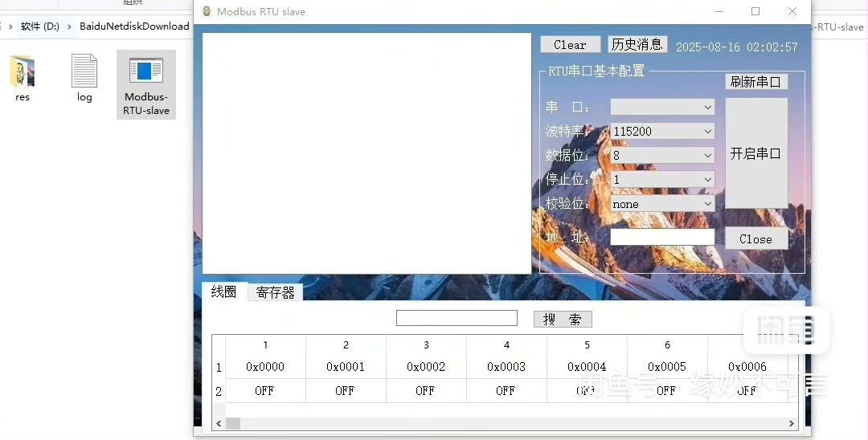This screenshot has height=440, width=868.
Task: Close the Modbus RTU slave window
Action: pyautogui.click(x=792, y=11)
